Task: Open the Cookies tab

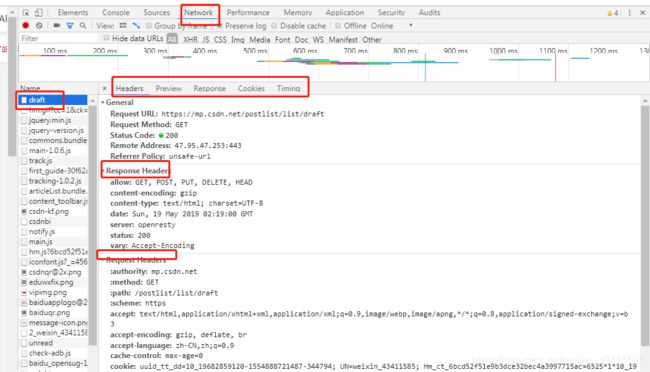Action: (251, 88)
